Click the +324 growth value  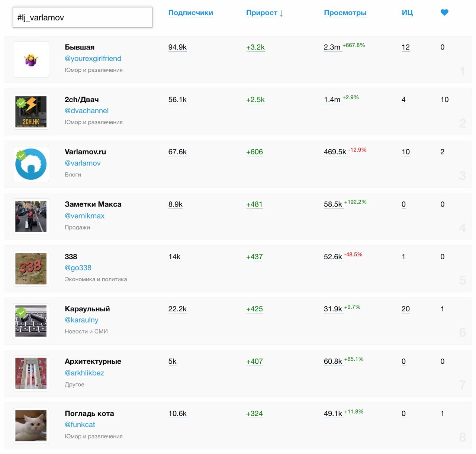254,414
